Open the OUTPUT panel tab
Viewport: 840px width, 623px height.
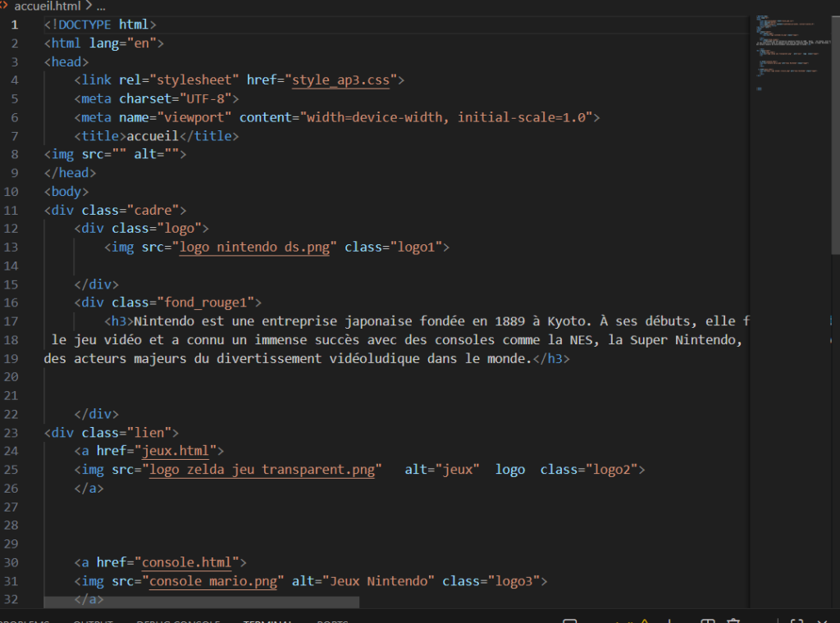[x=93, y=621]
